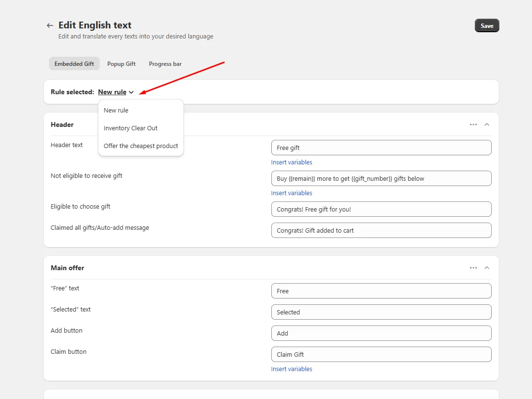Edit the "Selected" text input field
532x399 pixels.
click(381, 312)
